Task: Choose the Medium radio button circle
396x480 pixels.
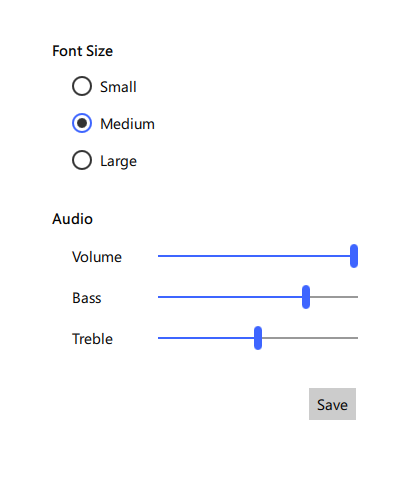Action: click(x=82, y=123)
